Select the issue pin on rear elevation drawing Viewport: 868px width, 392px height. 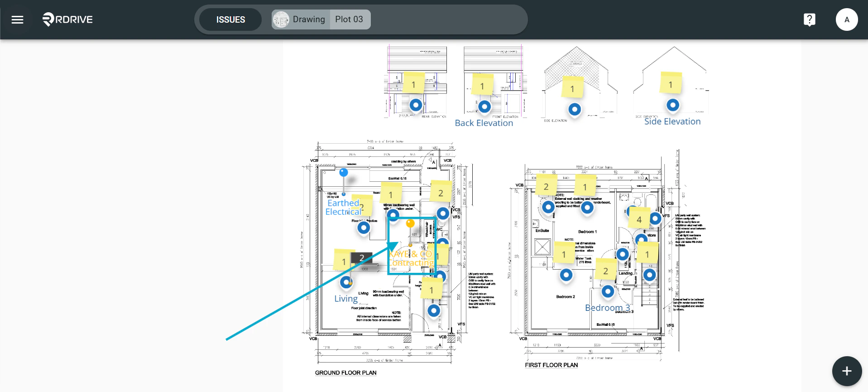tap(416, 105)
